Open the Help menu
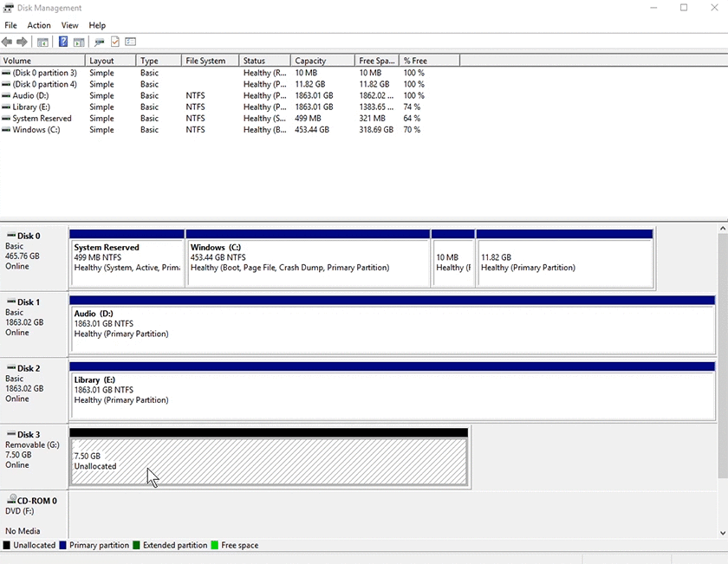Screen dimensions: 728x564 tap(97, 25)
